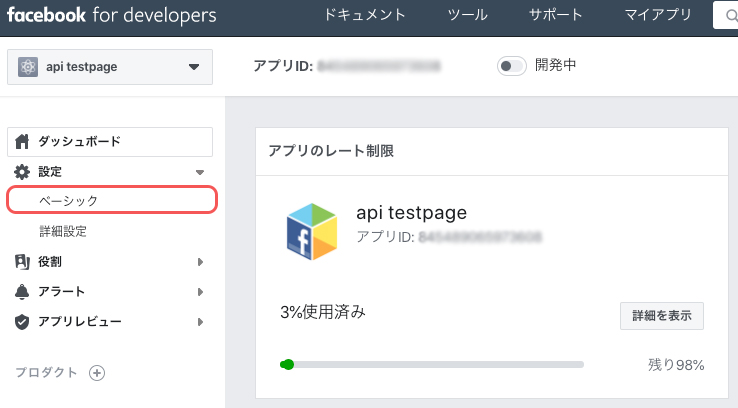The image size is (738, 408).
Task: Click the Settings gear icon
Action: pos(23,172)
